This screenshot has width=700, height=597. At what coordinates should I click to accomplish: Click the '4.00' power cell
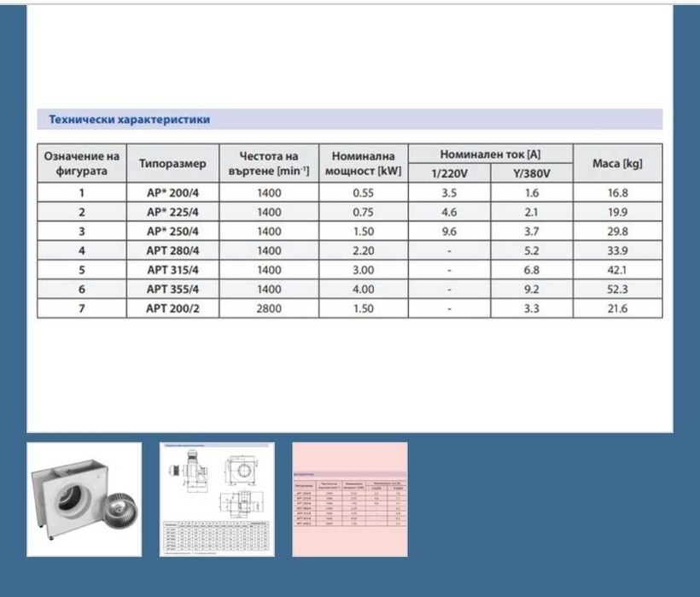click(x=364, y=289)
